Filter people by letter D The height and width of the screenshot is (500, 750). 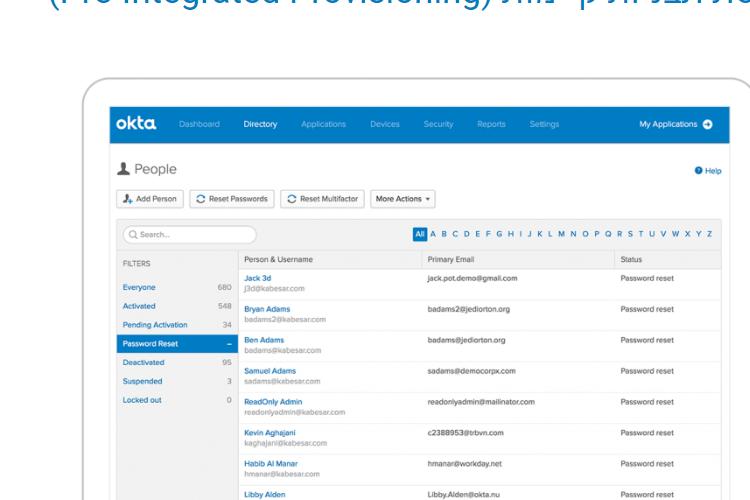[466, 234]
